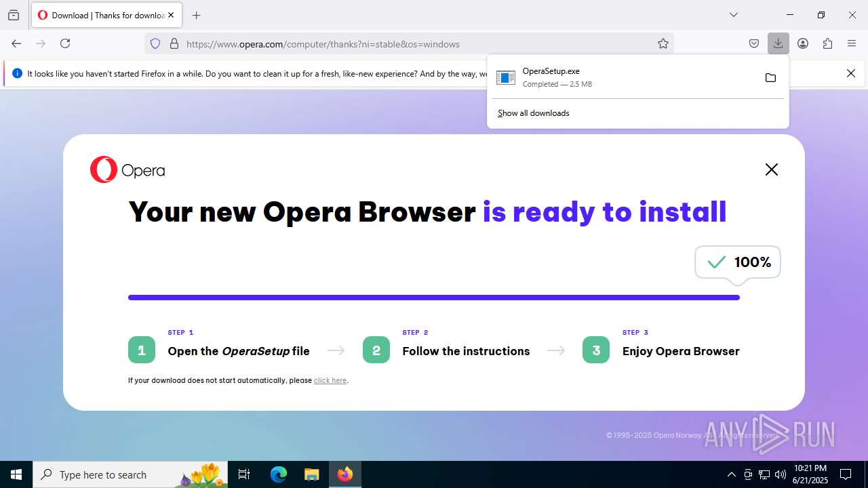Select the Download Thanks tab
The image size is (868, 488).
pos(106,15)
